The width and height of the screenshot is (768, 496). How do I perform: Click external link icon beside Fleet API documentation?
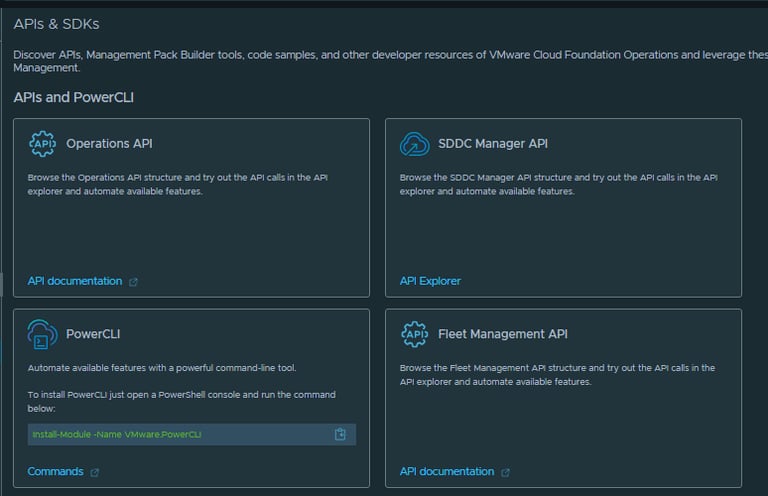[x=506, y=472]
